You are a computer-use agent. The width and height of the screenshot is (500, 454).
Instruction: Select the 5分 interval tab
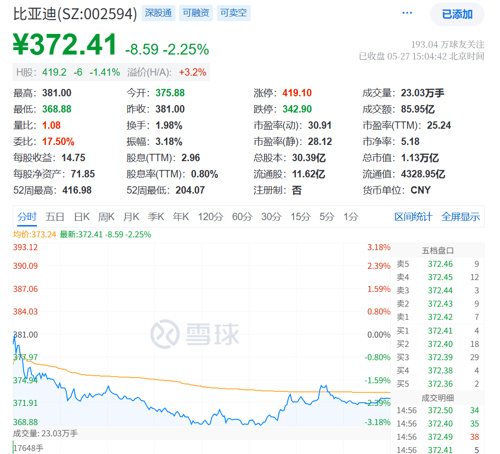coord(327,217)
